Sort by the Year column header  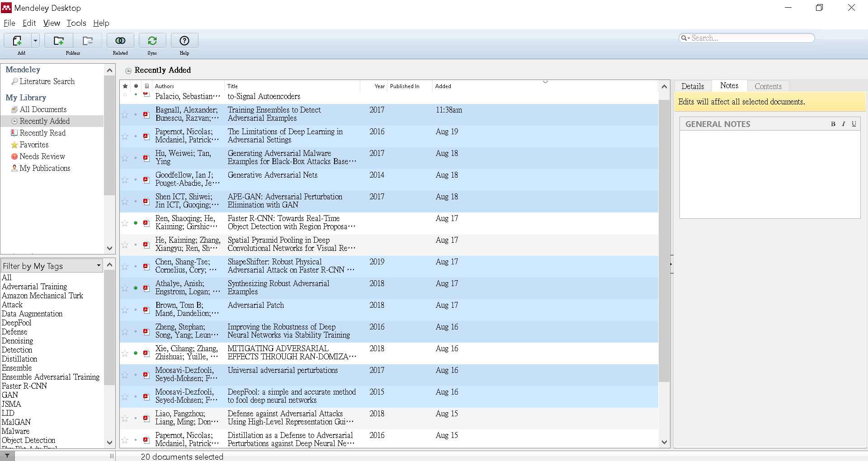click(374, 86)
